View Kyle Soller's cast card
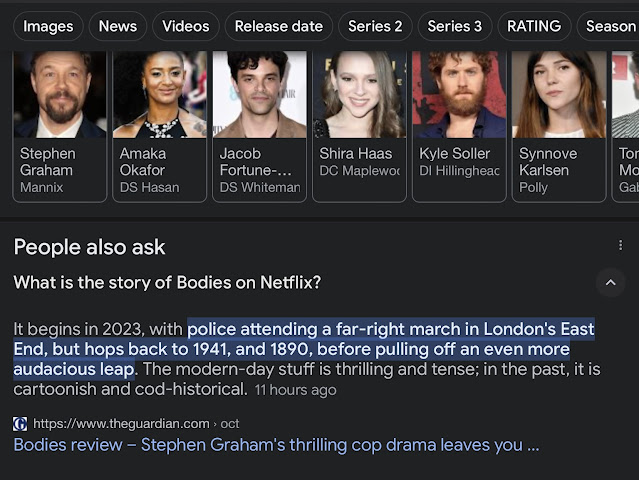Screen dimensions: 639x480 point(459,127)
